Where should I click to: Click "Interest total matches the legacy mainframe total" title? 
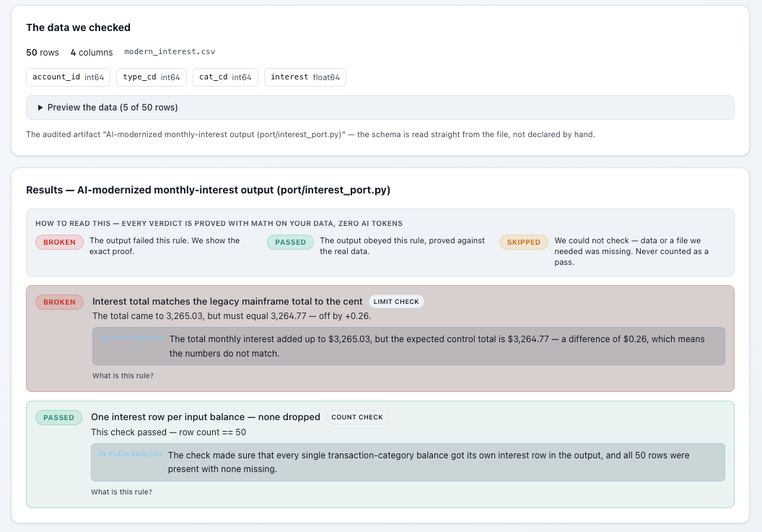[227, 302]
